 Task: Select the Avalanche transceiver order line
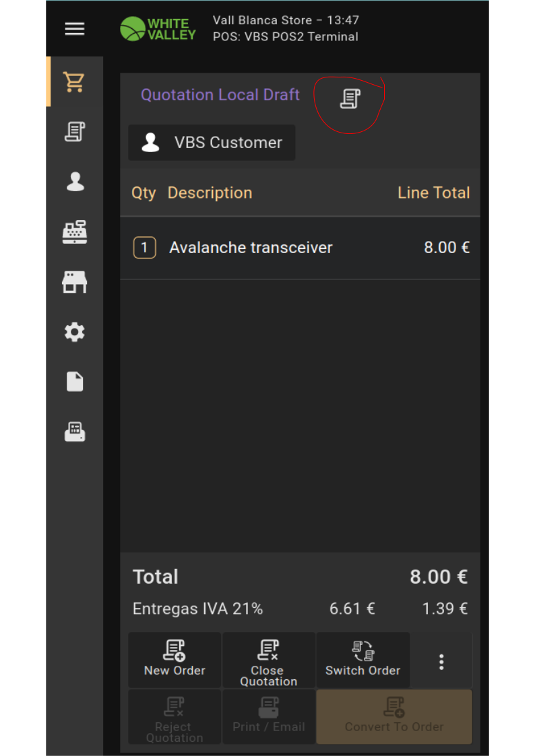coord(299,248)
